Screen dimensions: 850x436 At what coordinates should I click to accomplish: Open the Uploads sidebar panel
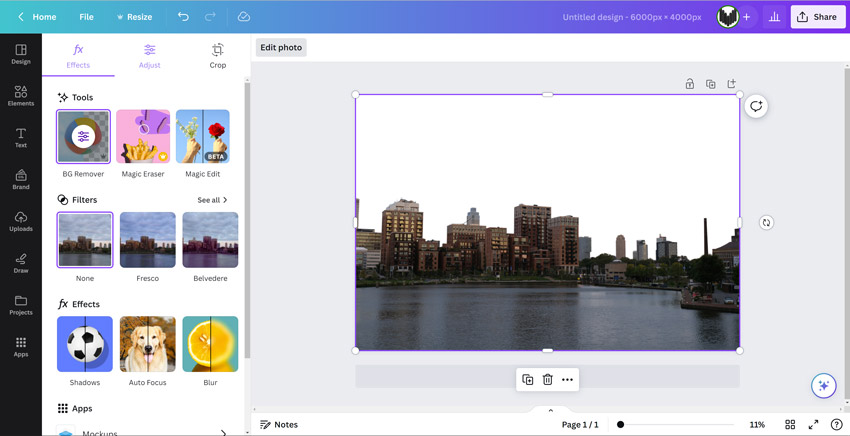pyautogui.click(x=21, y=221)
